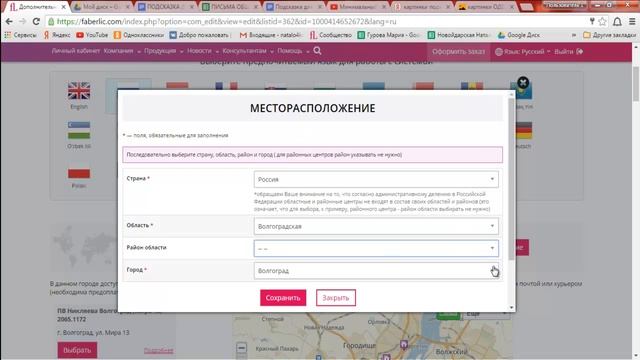This screenshot has width=640, height=360.
Task: Click the Сохранить button
Action: point(283,298)
